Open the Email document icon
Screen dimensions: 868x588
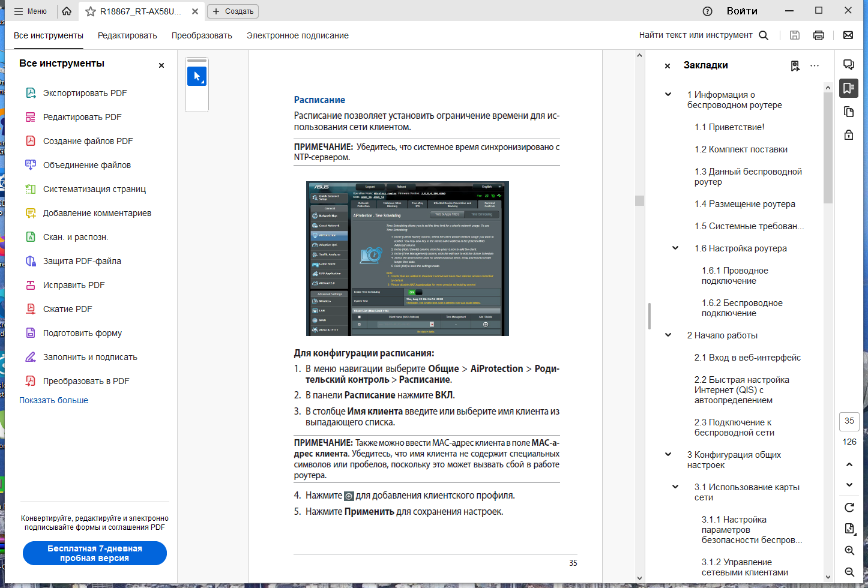848,35
